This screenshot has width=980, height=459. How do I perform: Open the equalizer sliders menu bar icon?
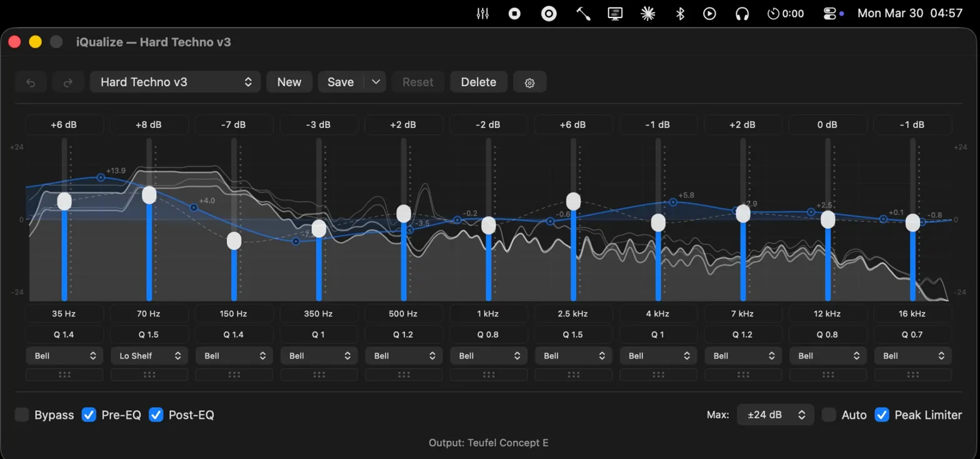coord(482,13)
